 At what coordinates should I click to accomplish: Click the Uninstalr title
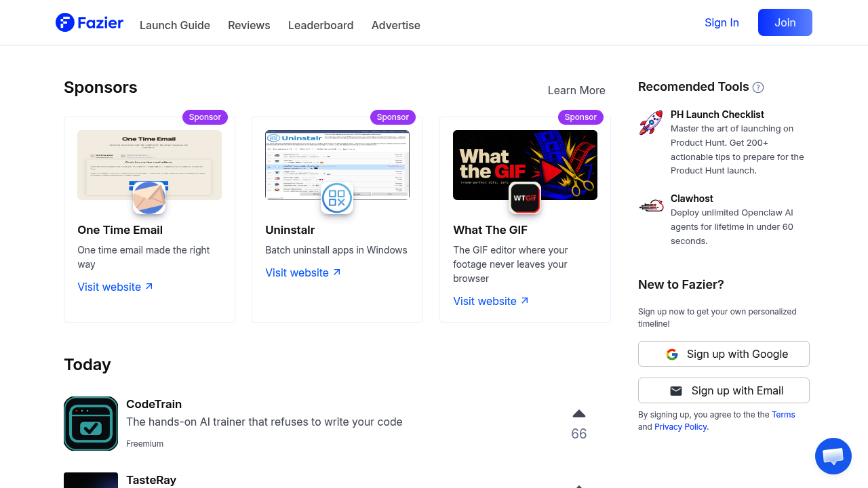[290, 230]
